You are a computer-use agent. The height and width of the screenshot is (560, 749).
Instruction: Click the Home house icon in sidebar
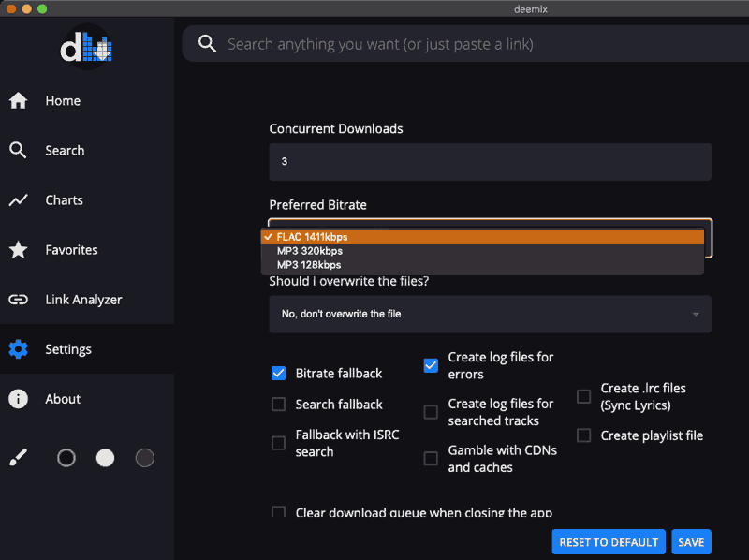click(x=18, y=101)
